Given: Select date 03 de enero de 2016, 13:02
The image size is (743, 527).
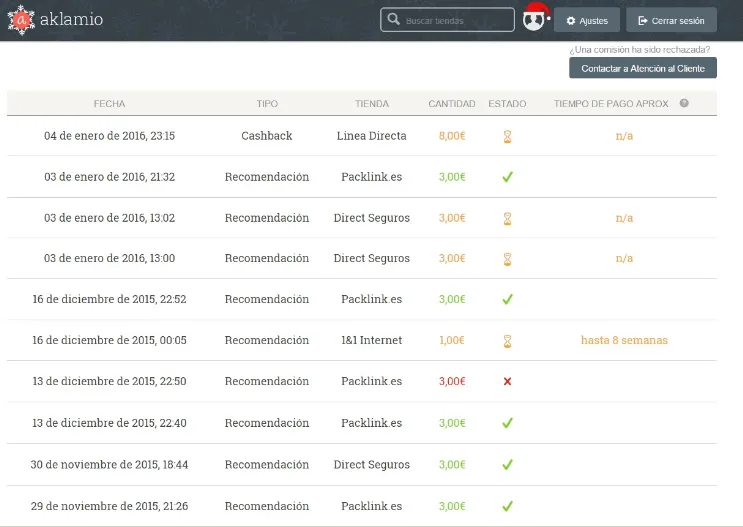Looking at the screenshot, I should (109, 218).
